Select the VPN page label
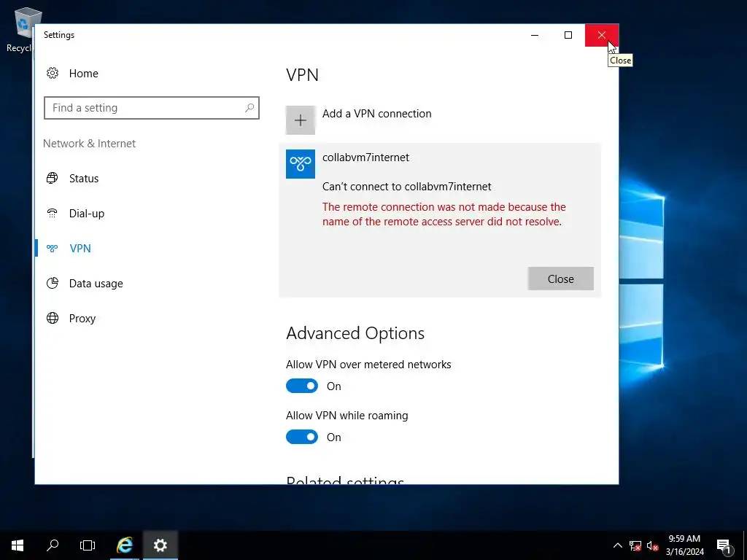747x560 pixels. click(80, 248)
